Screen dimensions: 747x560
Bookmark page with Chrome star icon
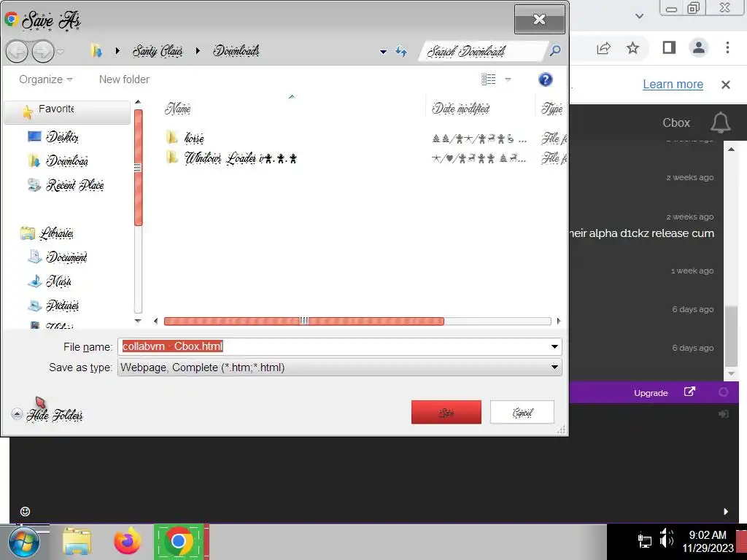(x=632, y=47)
